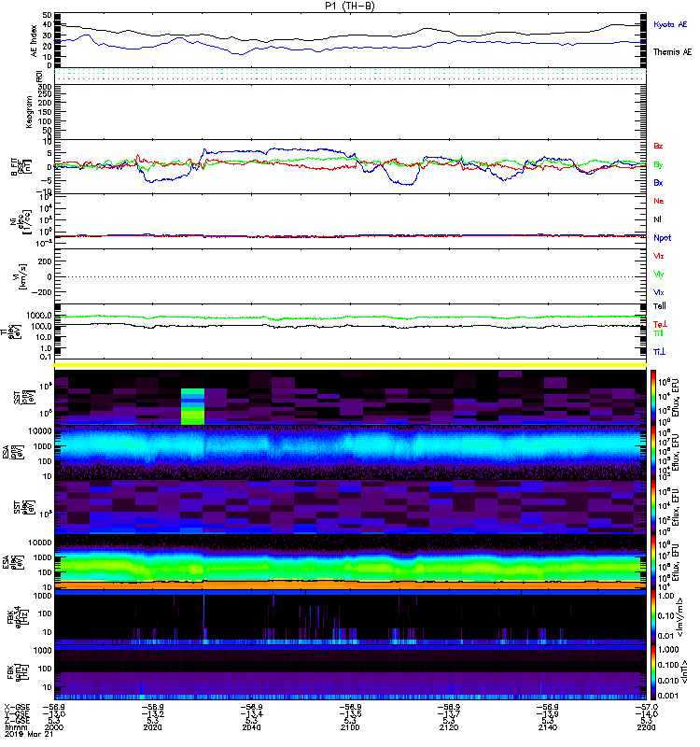This screenshot has width=700, height=747.
Task: Click the blue Vix velocity legend label
Action: [x=658, y=292]
